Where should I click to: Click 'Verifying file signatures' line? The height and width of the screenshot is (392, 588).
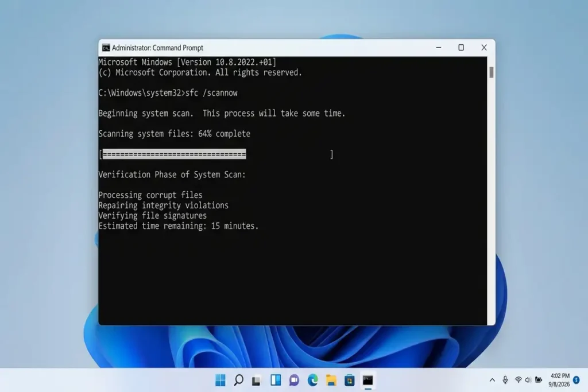[x=152, y=215]
